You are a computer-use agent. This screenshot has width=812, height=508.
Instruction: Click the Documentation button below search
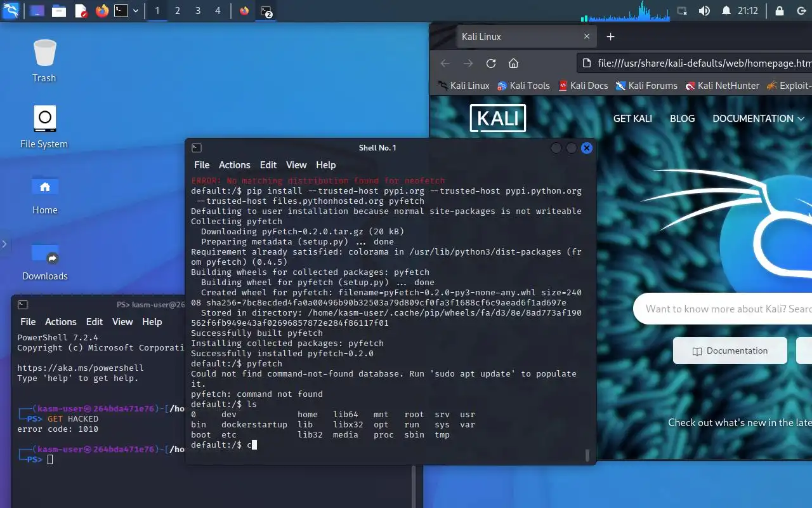click(730, 351)
